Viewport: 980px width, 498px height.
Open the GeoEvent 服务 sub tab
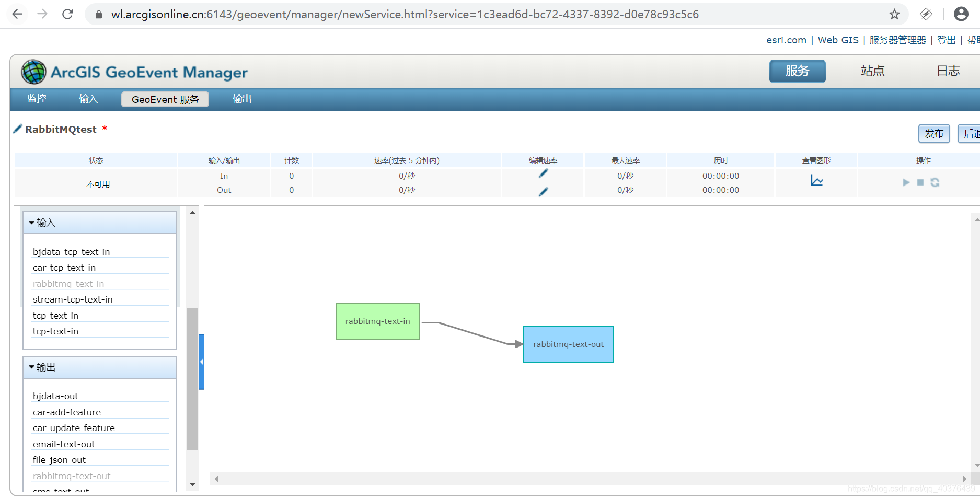[x=165, y=99]
